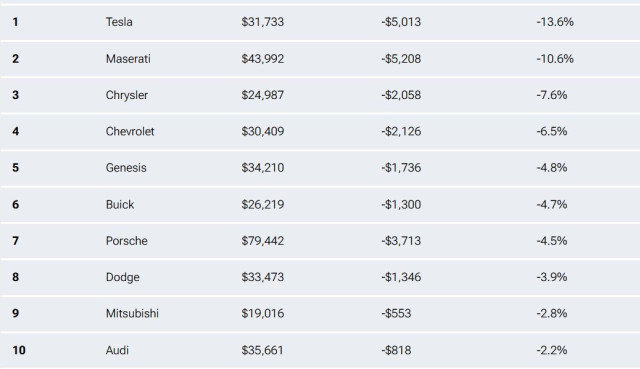The width and height of the screenshot is (640, 369).
Task: Select the Chevrolet table cell
Action: (x=130, y=131)
